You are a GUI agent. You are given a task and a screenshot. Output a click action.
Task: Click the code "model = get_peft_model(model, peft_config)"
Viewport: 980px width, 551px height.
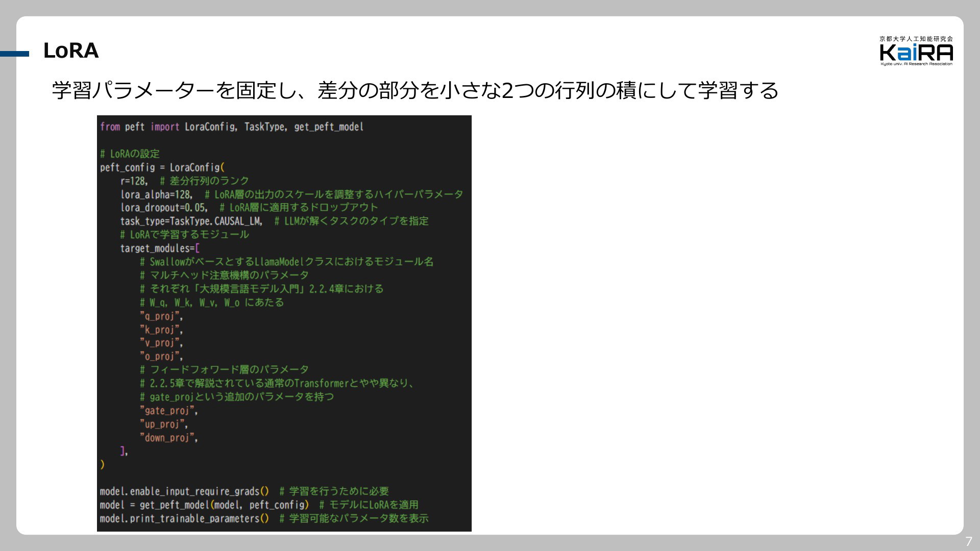pos(204,505)
